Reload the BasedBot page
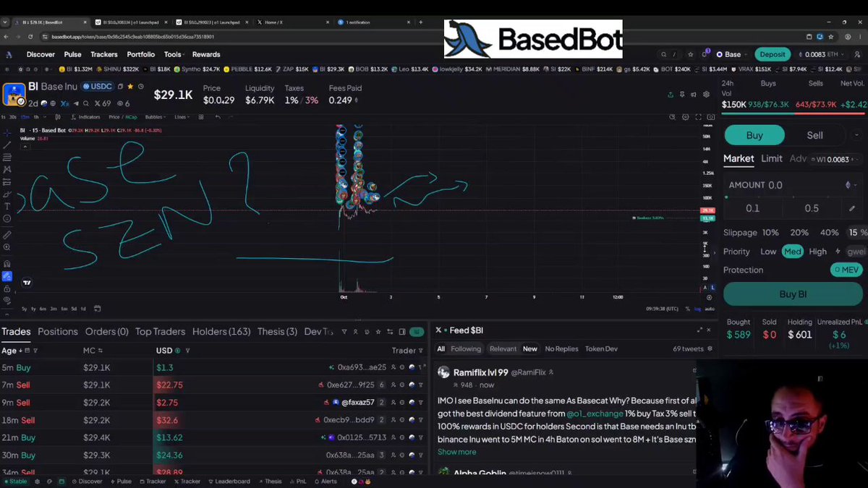868x488 pixels. (31, 37)
